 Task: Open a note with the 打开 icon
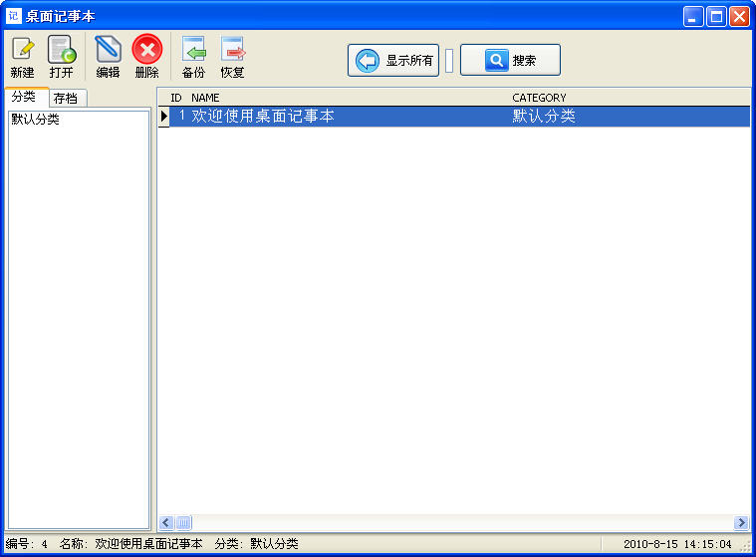click(x=61, y=50)
